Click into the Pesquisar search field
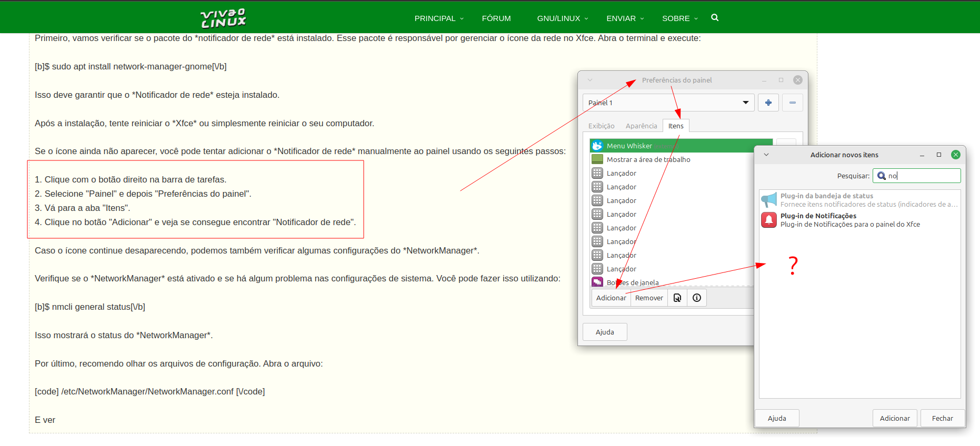Viewport: 980px width, 446px height. [x=917, y=176]
